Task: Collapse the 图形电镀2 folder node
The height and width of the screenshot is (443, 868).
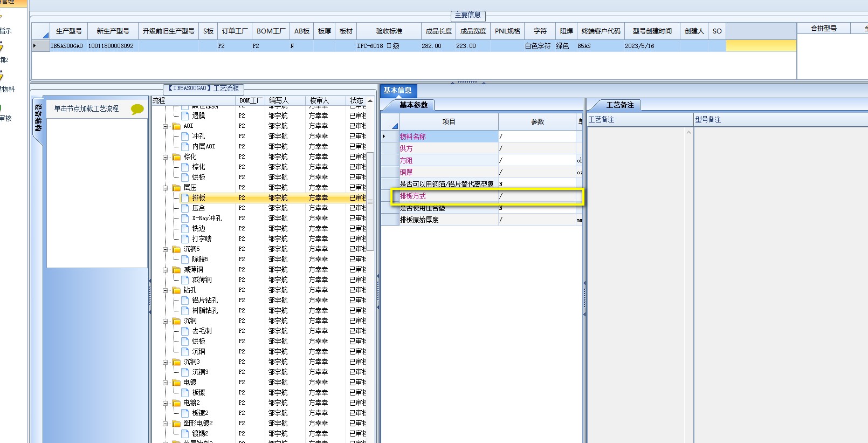Action: [166, 424]
